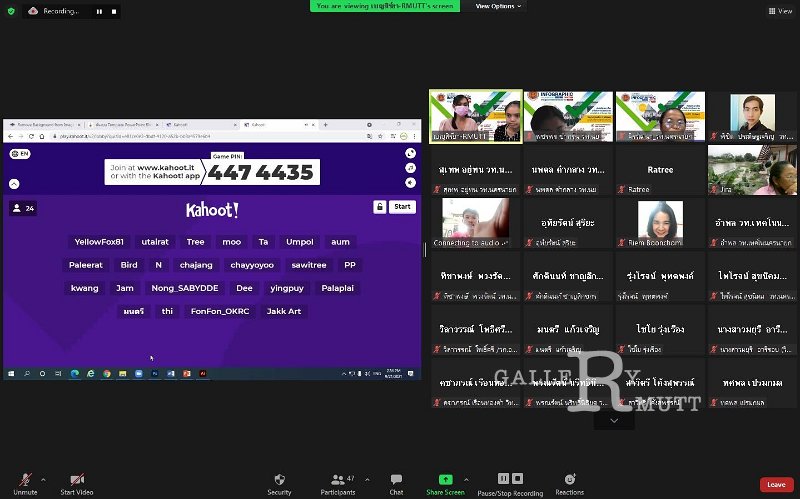
Task: Start Video in Zoom toolbar
Action: (77, 484)
